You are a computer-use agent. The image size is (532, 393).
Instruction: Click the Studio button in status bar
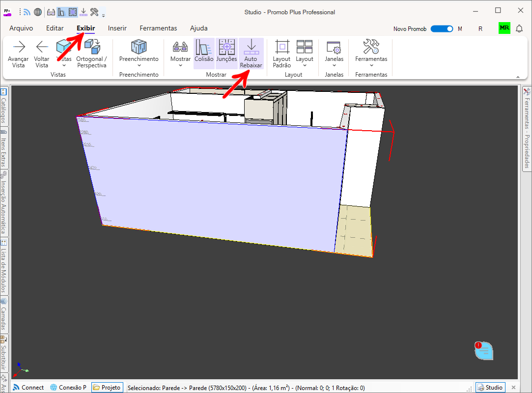(490, 388)
